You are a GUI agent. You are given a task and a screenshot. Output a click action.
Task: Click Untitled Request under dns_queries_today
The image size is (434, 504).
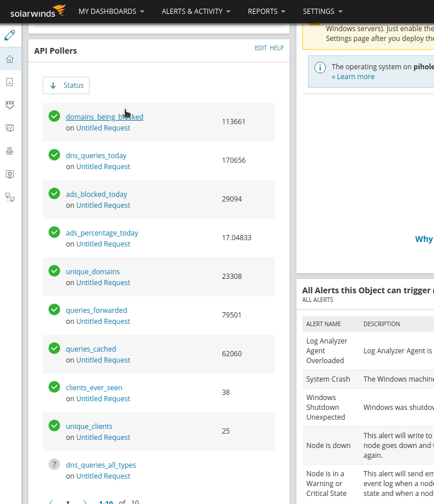point(103,167)
